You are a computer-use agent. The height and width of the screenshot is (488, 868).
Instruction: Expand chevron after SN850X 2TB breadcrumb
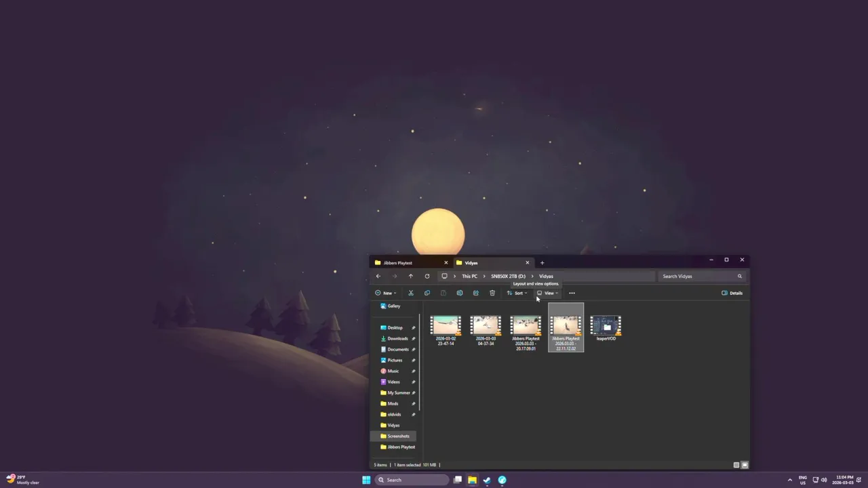(532, 276)
